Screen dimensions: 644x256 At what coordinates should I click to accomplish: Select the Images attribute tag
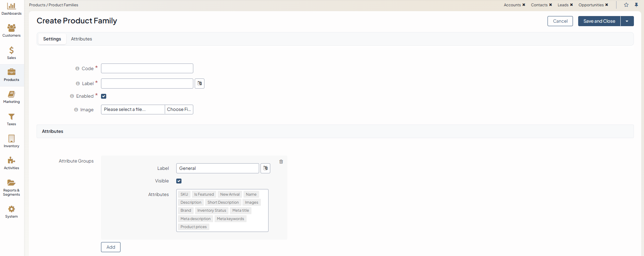(x=251, y=203)
